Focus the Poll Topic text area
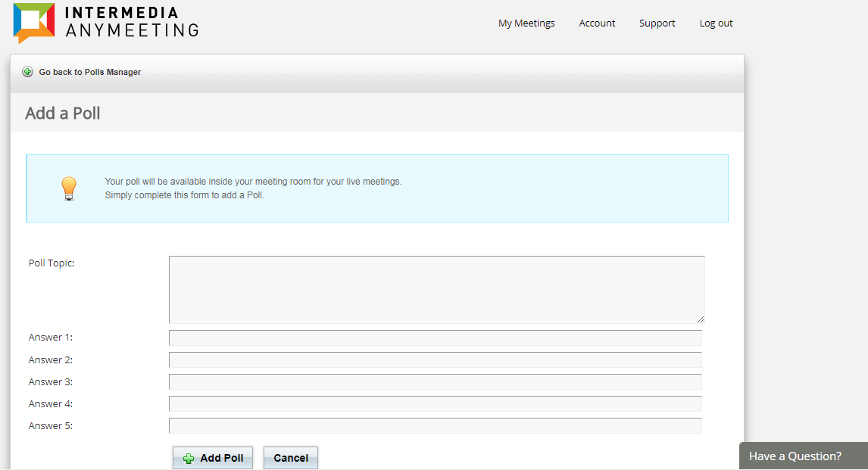 click(x=436, y=289)
